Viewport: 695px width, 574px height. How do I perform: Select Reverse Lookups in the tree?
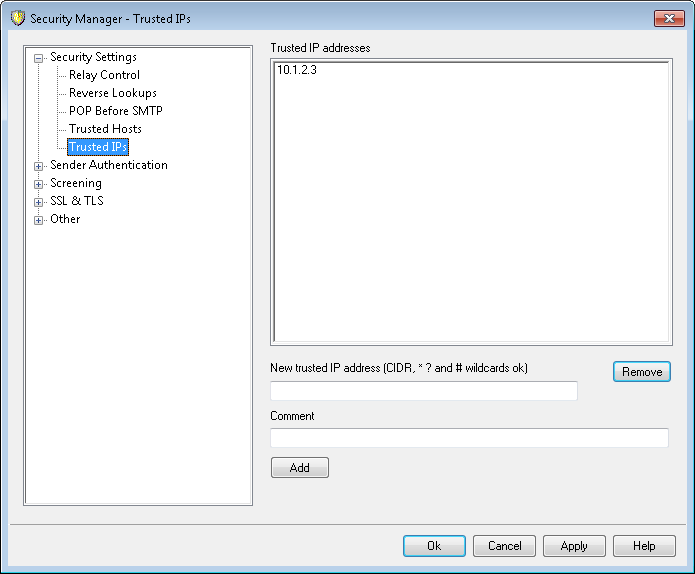click(x=112, y=93)
